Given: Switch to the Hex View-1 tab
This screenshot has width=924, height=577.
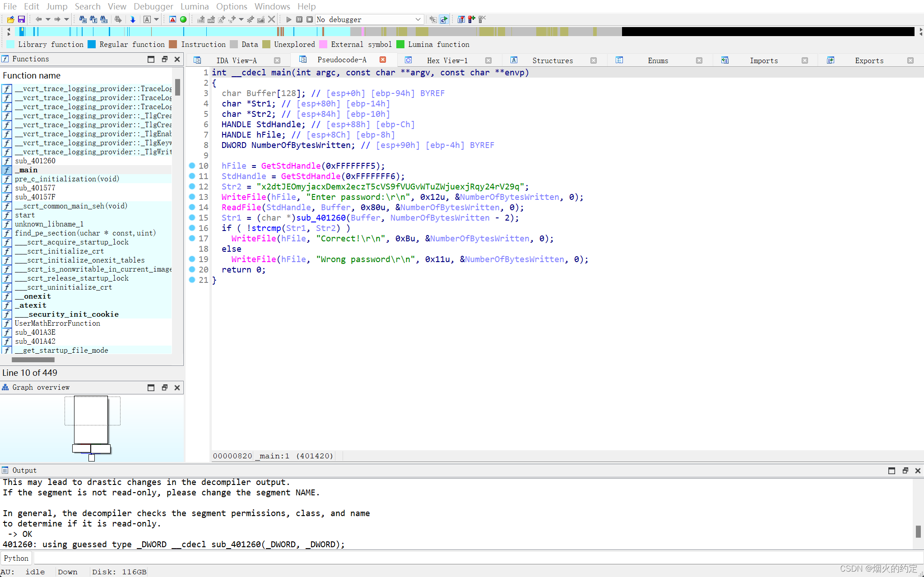Looking at the screenshot, I should (446, 60).
